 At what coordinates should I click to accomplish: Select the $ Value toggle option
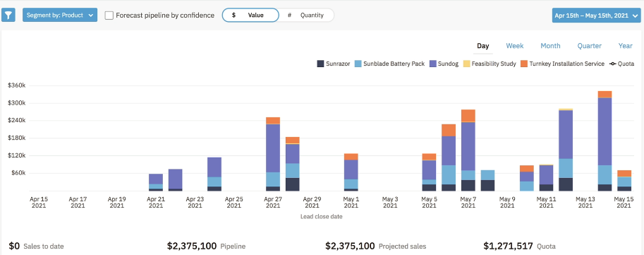250,16
